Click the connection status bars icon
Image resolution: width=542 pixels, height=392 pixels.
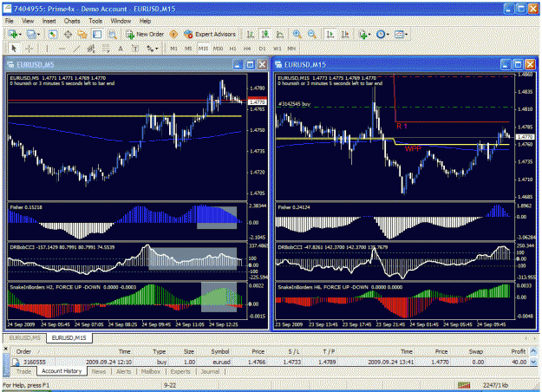coord(464,385)
